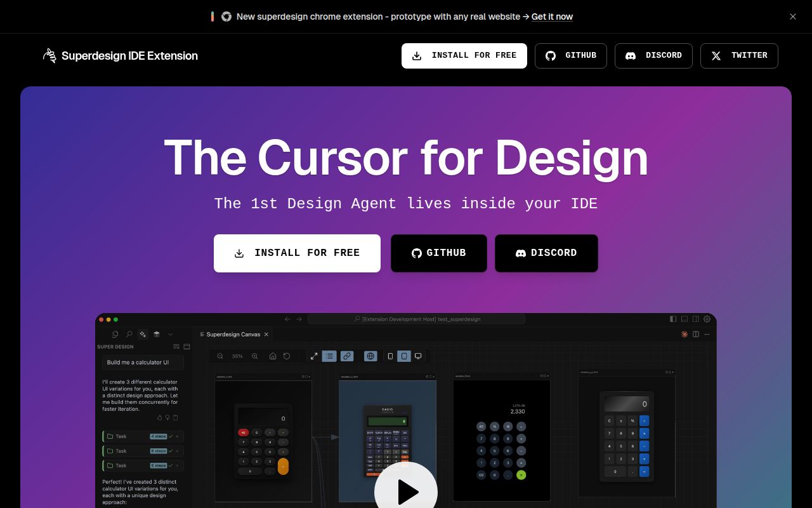Click the canvas zoom out icon
This screenshot has height=508, width=812.
coord(220,356)
